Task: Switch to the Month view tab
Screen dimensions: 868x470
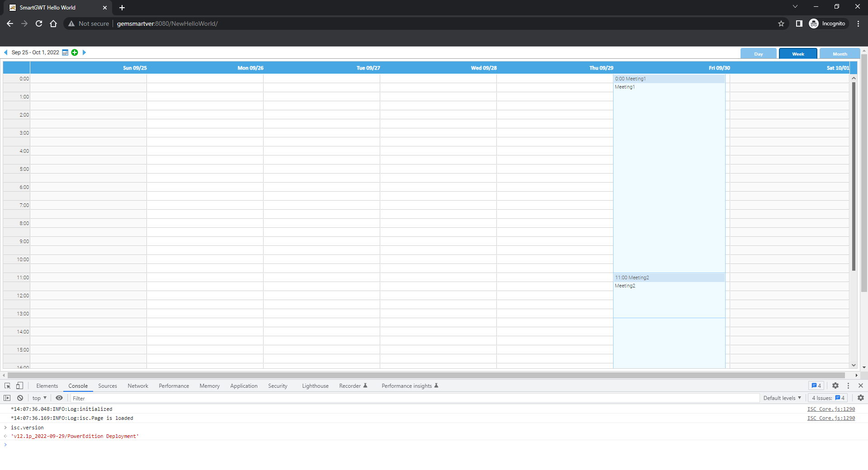Action: 840,54
